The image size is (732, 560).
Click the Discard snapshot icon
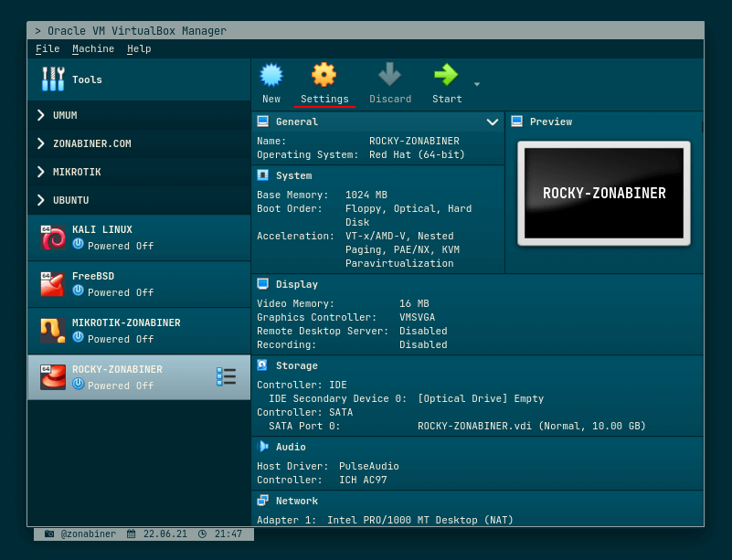point(389,82)
